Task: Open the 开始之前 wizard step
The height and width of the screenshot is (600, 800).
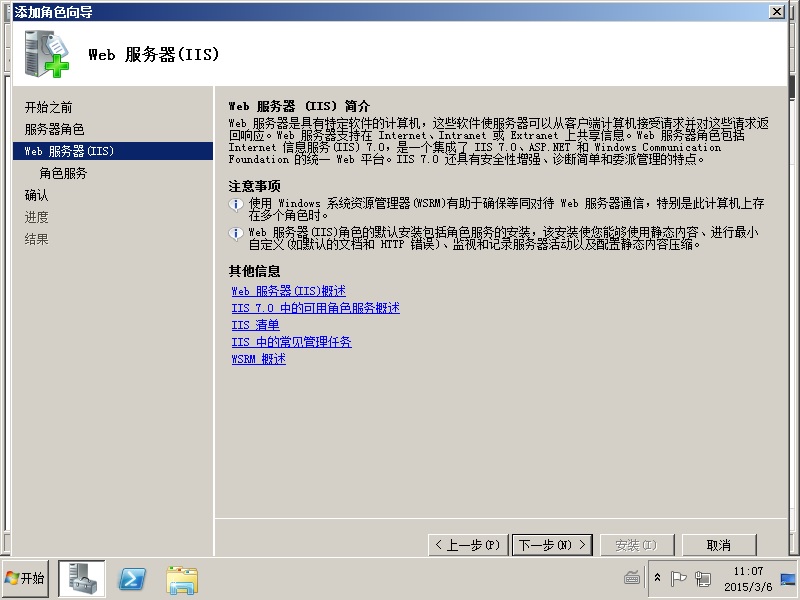Action: coord(48,107)
